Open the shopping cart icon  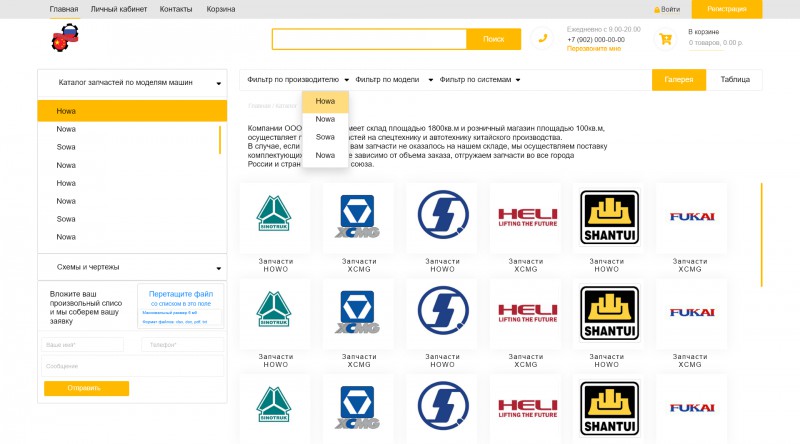665,39
